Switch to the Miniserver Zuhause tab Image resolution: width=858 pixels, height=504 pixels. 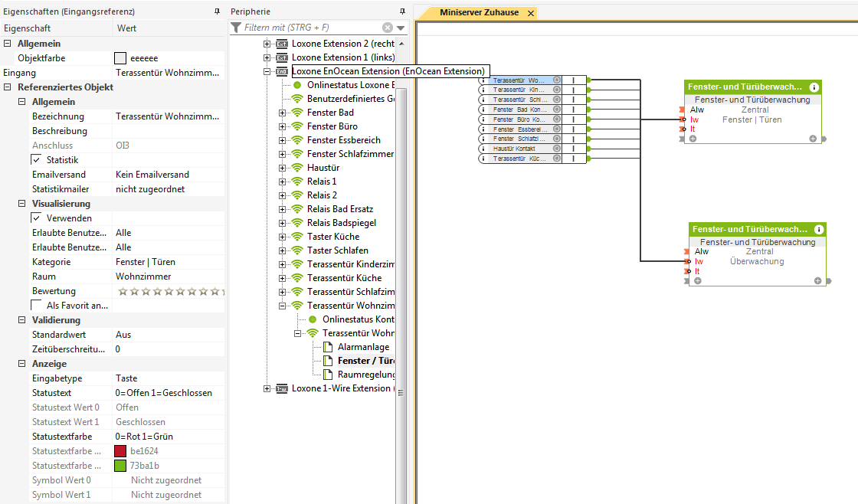pyautogui.click(x=479, y=13)
